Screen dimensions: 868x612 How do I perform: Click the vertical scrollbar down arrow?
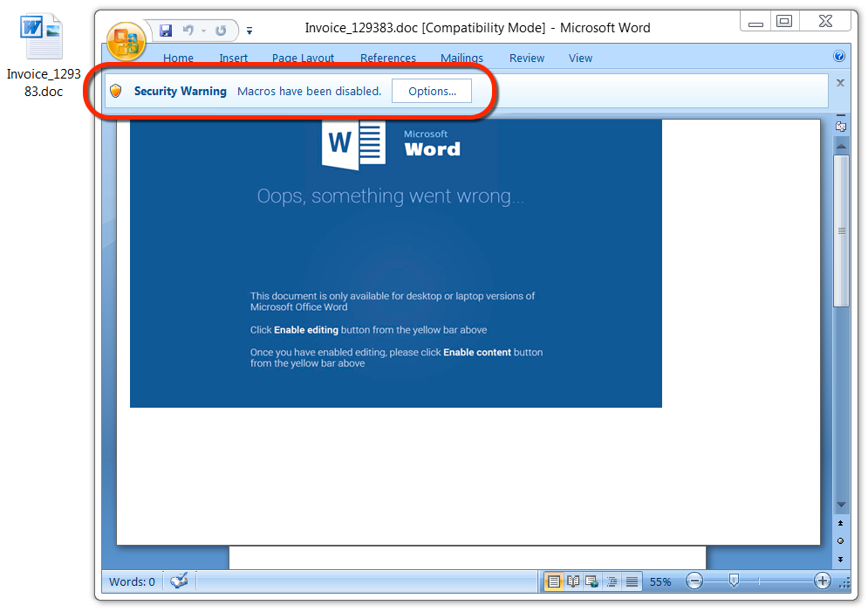click(842, 505)
